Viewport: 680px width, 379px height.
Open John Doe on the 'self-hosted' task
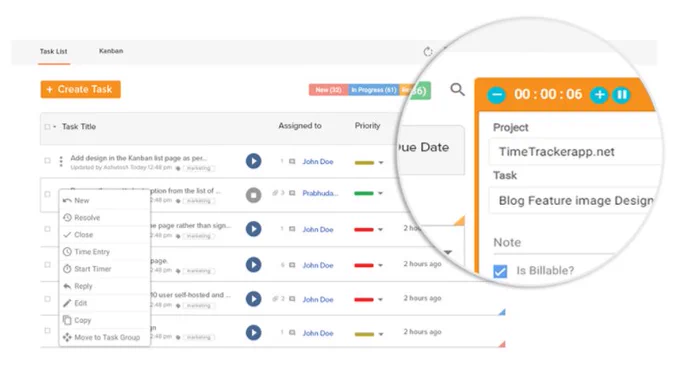(x=318, y=299)
